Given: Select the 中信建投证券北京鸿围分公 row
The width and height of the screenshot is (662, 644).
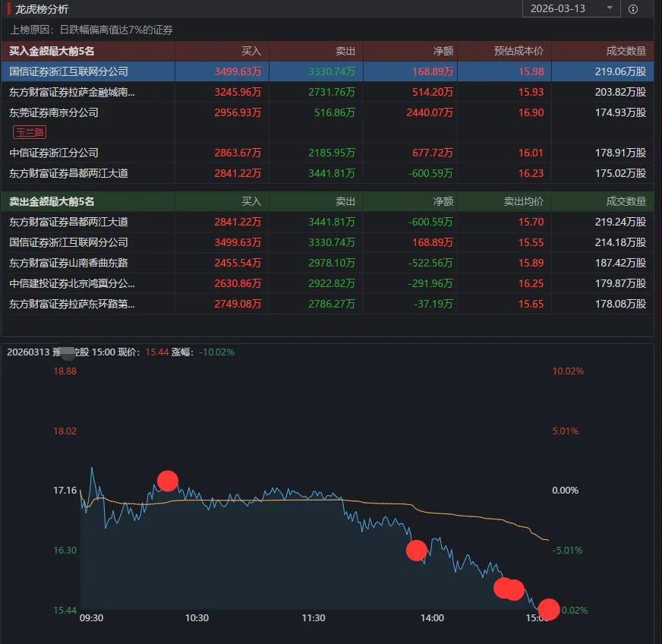Looking at the screenshot, I should pos(328,283).
